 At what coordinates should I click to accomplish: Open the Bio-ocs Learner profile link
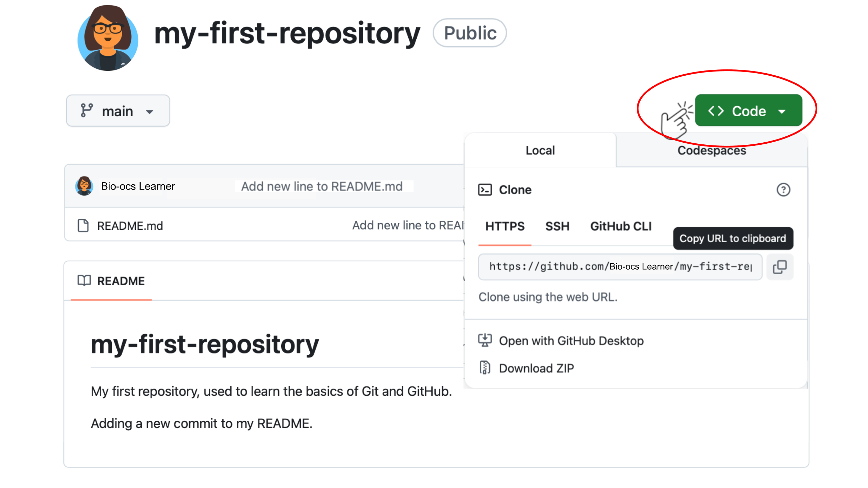point(138,186)
